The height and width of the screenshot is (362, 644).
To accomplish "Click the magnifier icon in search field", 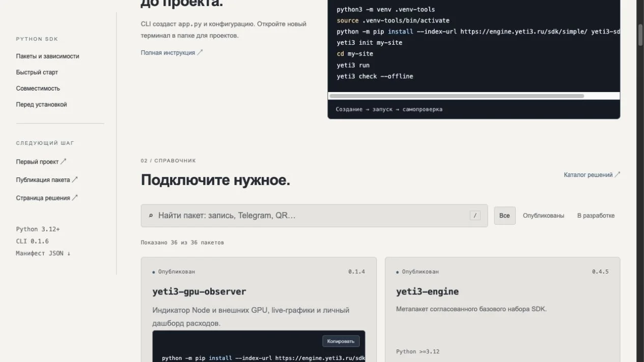I will [x=151, y=216].
